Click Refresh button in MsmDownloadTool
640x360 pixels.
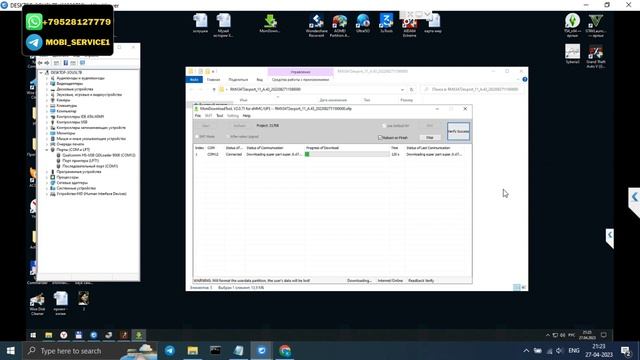(240, 126)
